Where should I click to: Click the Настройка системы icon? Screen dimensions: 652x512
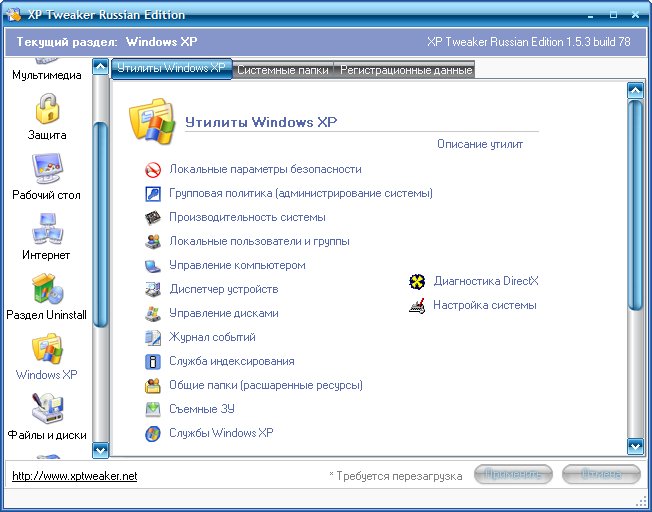pos(417,306)
